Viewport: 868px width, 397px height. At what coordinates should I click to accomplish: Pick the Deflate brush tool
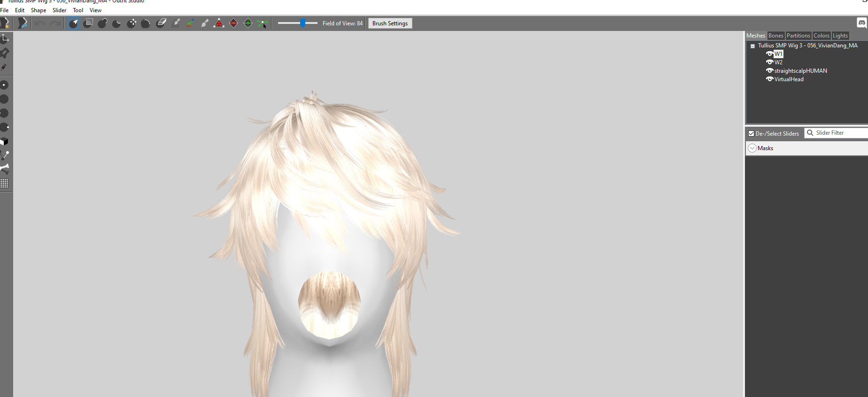pyautogui.click(x=117, y=23)
